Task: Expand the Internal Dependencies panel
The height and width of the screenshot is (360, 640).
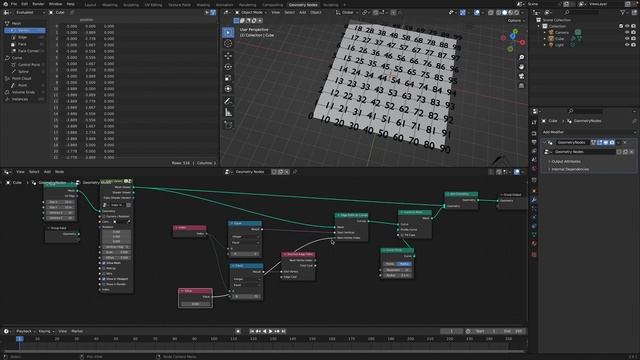Action: (570, 169)
